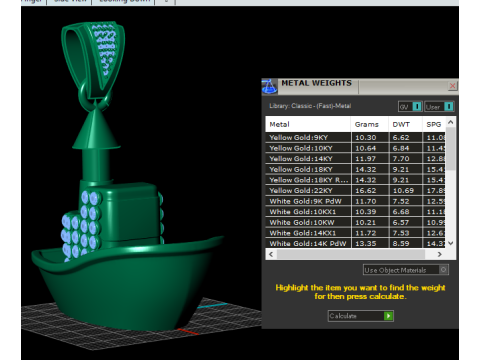Select the Yellow Gold:9KY row
Image resolution: width=480 pixels, height=360 pixels.
[x=355, y=137]
